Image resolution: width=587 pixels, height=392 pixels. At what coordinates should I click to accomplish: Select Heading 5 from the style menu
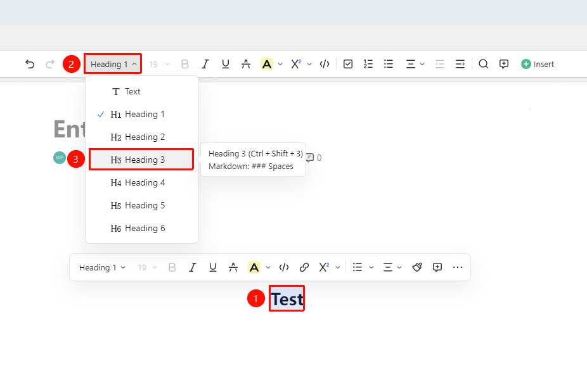coord(142,206)
